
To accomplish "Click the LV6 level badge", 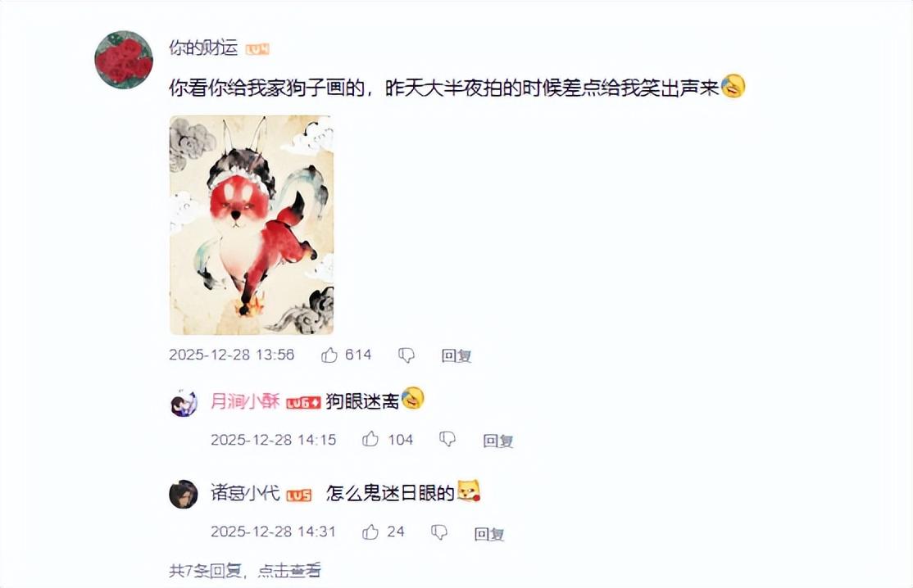I will (303, 402).
